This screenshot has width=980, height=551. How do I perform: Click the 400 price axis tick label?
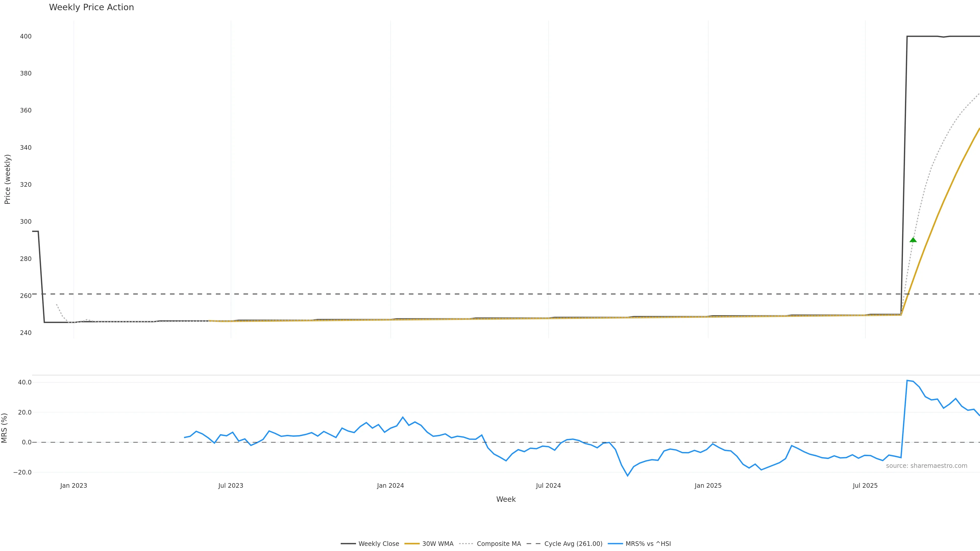coord(26,36)
